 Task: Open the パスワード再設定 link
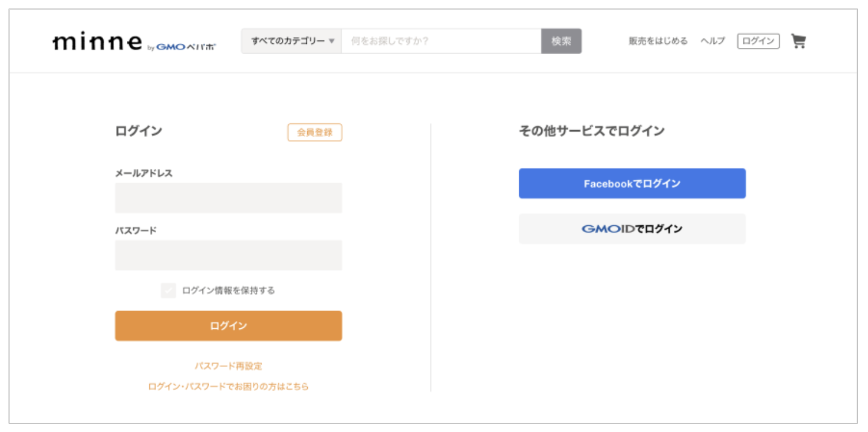[228, 366]
